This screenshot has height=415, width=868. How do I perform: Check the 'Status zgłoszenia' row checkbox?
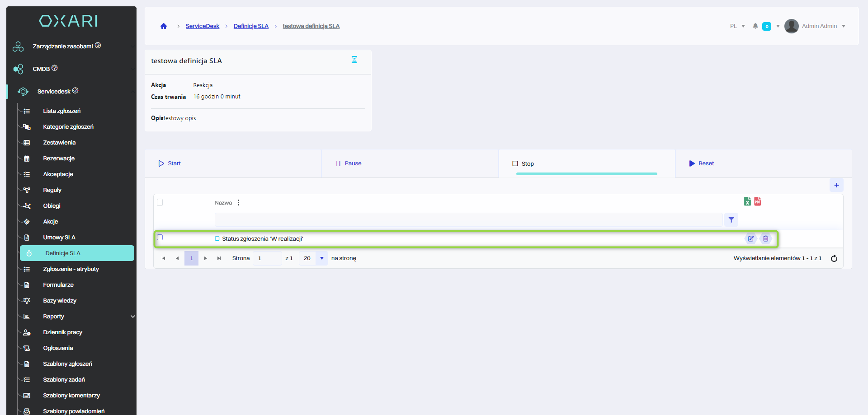[x=160, y=238]
